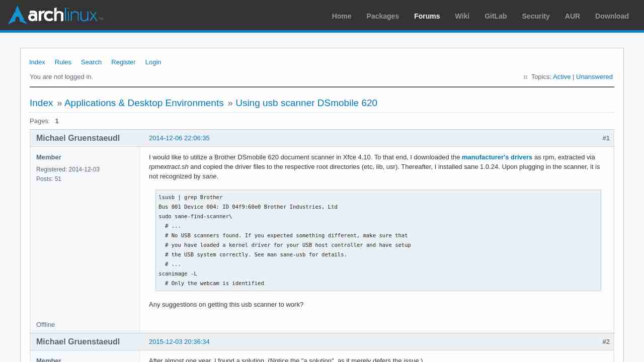Click the Register link

(x=123, y=62)
